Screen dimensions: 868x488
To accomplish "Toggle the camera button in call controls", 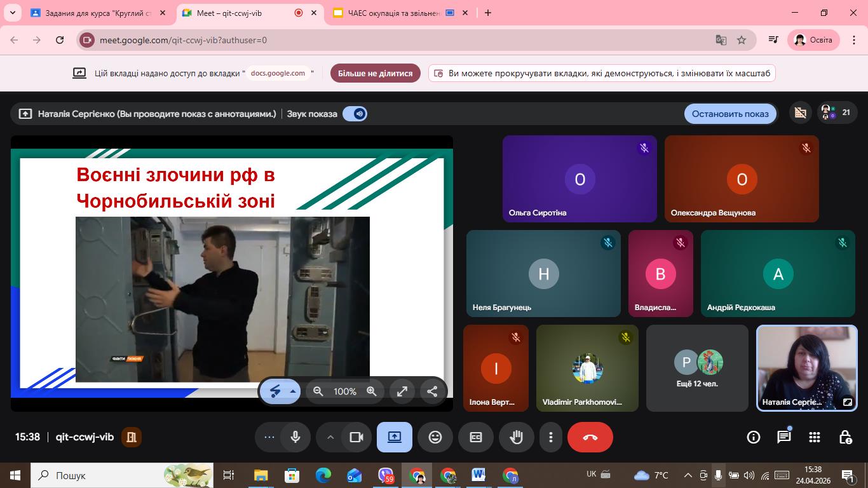I will [x=356, y=437].
